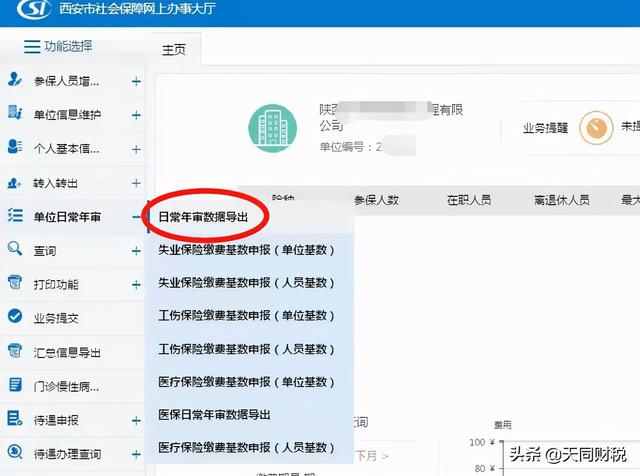Collapse 单位日常年审 with its minus sign
The image size is (640, 476).
[136, 217]
